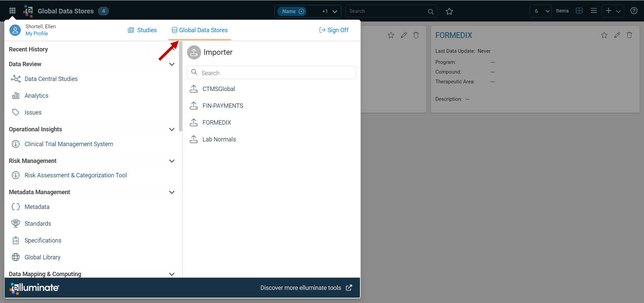Switch to grid card view icon
This screenshot has height=303, width=644.
579,11
